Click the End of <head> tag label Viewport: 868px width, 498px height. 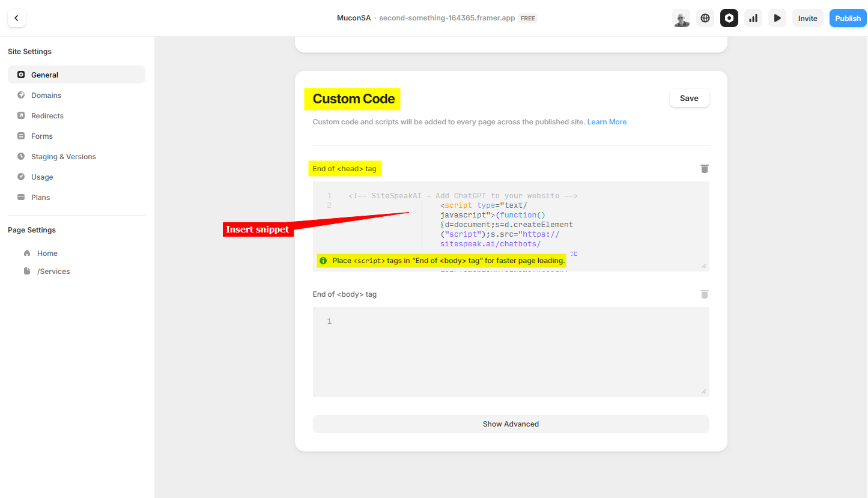pyautogui.click(x=345, y=169)
